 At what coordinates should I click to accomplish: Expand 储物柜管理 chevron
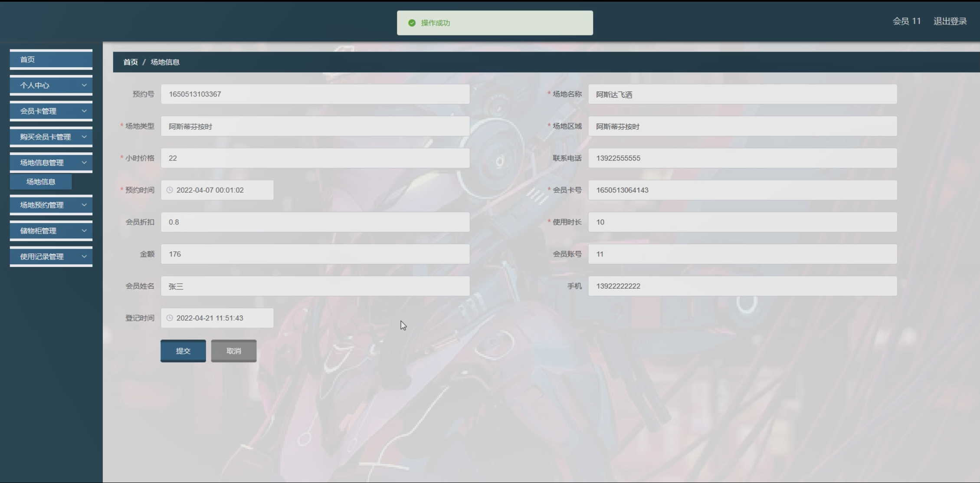coord(84,231)
